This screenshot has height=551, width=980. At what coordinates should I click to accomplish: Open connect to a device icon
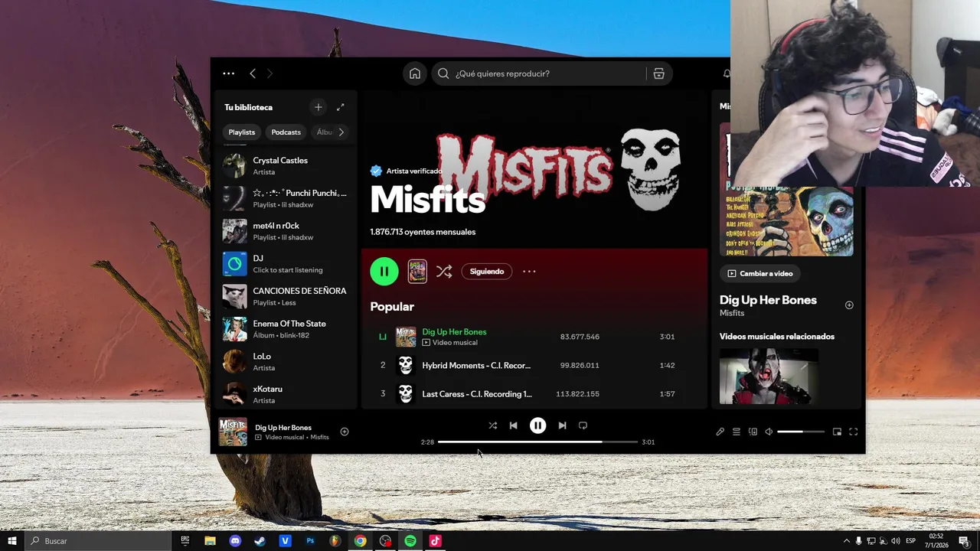753,432
